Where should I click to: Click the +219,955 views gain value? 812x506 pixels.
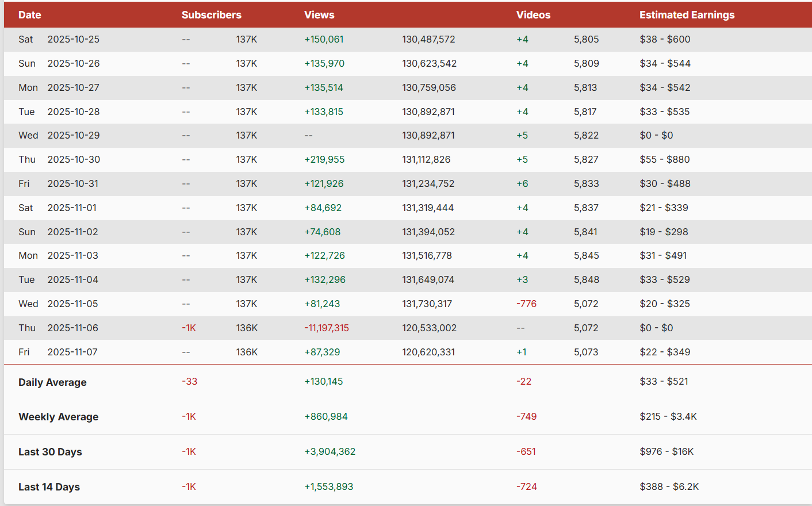click(324, 159)
